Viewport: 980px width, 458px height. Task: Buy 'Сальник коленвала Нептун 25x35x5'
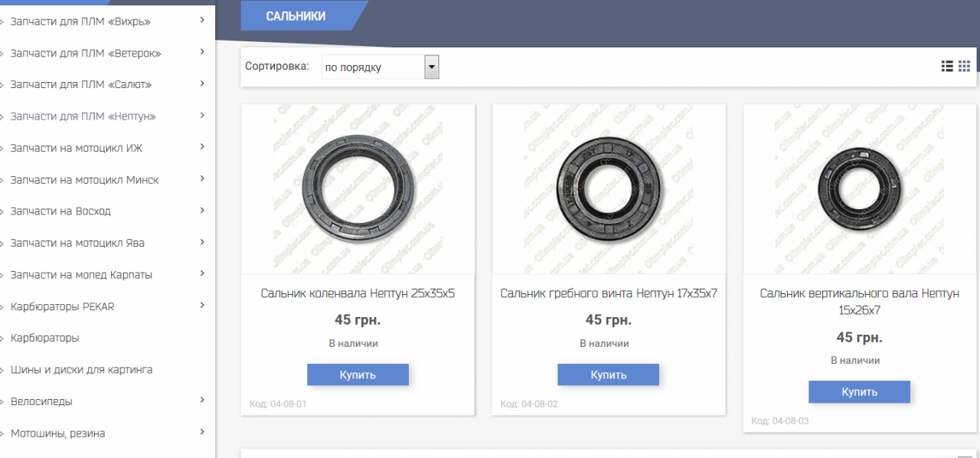click(358, 375)
